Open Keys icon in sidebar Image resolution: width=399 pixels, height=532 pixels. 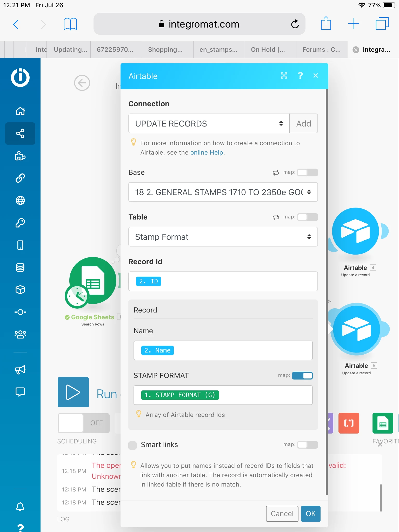[x=20, y=223]
